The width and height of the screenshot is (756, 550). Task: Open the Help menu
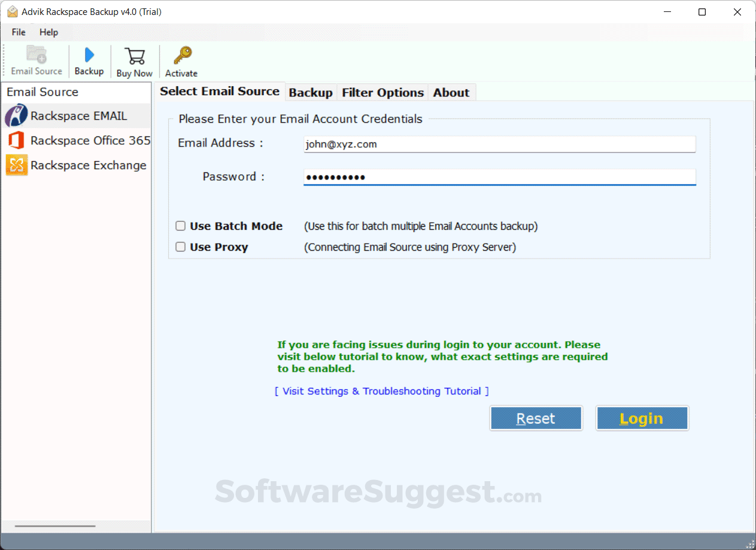click(x=48, y=32)
